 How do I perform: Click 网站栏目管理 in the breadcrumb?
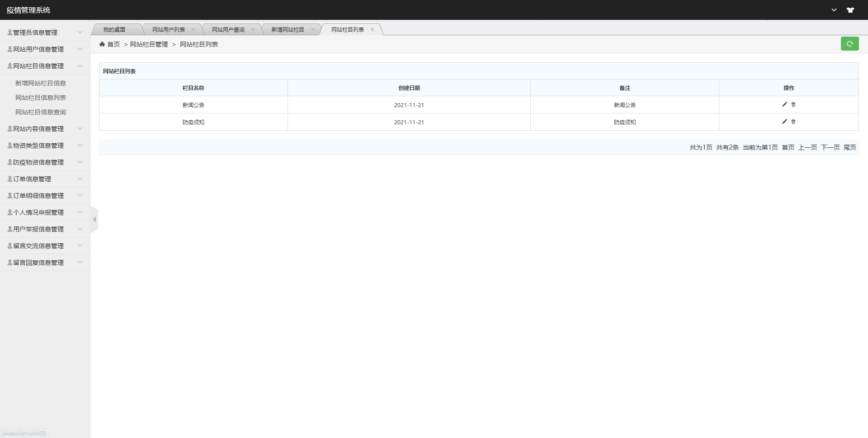tap(149, 44)
